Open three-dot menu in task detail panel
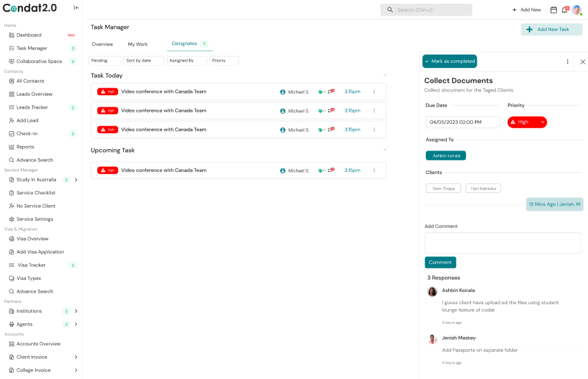 (x=568, y=62)
